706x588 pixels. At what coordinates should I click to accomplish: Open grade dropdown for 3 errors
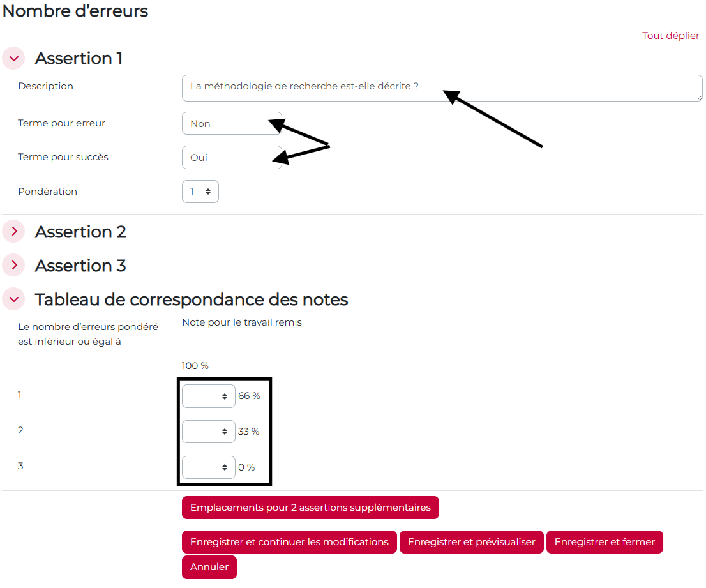(208, 467)
